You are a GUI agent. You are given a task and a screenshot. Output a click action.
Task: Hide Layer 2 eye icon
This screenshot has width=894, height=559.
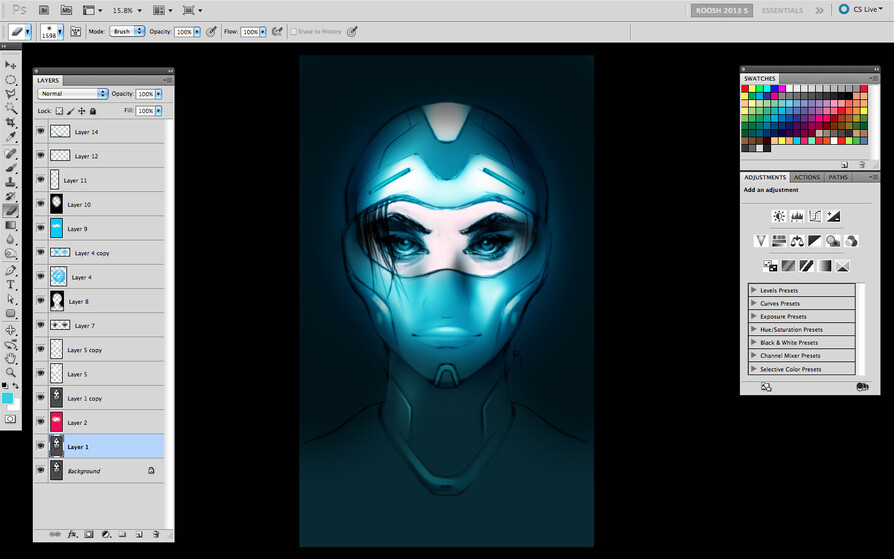pyautogui.click(x=40, y=422)
